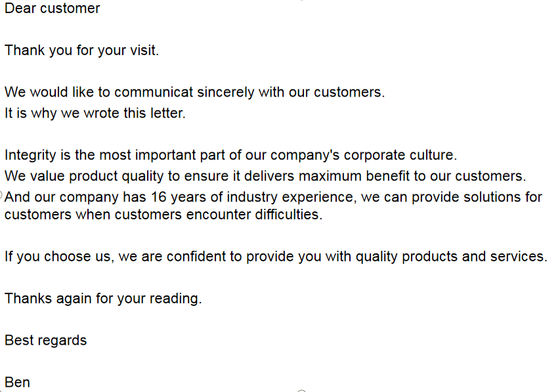The image size is (560, 392).
Task: Click the 'Best regards' closing line
Action: click(46, 341)
